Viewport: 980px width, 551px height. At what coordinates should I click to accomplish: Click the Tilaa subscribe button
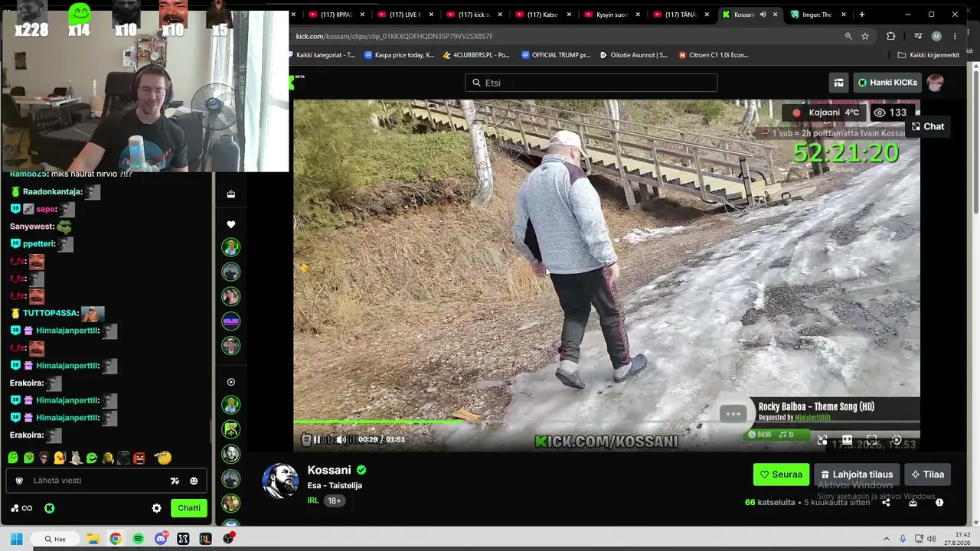927,474
